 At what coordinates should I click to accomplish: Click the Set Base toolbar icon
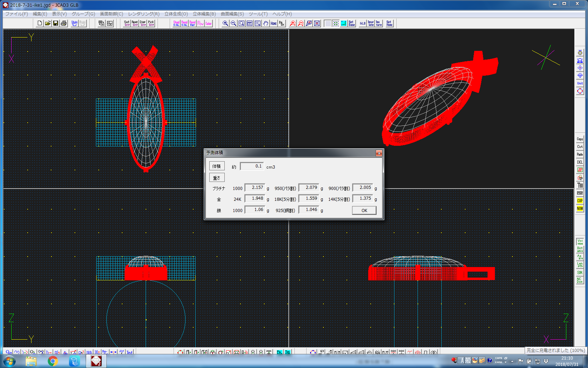351,23
